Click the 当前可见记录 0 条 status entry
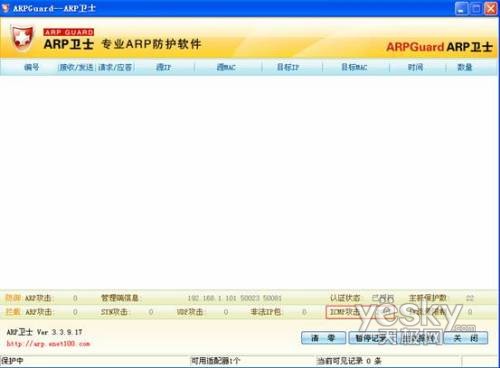 [349, 361]
